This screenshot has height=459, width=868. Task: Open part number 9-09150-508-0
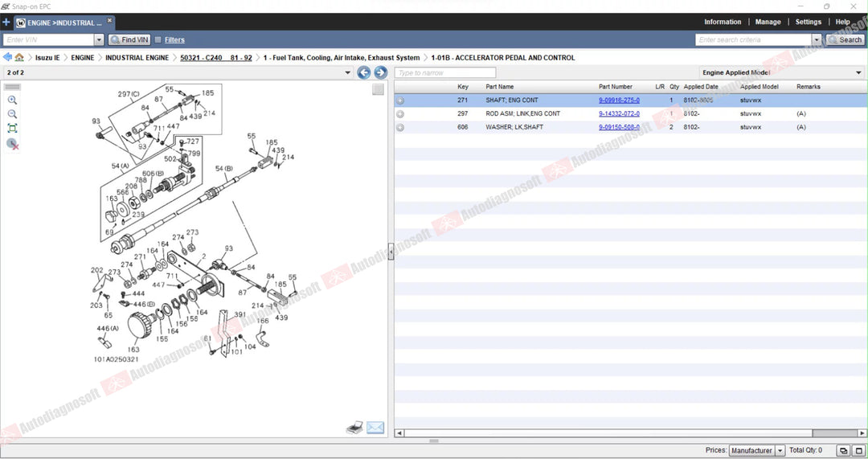pyautogui.click(x=619, y=127)
